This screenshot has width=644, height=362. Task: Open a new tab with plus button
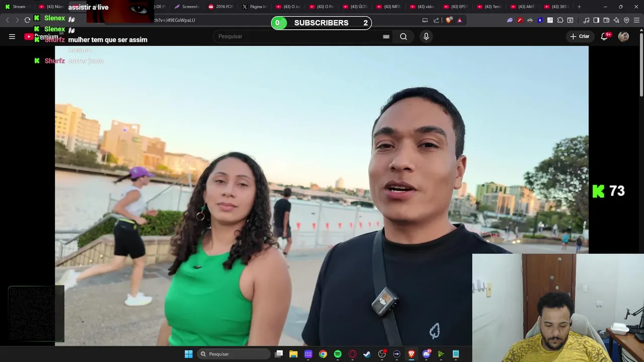click(x=579, y=7)
